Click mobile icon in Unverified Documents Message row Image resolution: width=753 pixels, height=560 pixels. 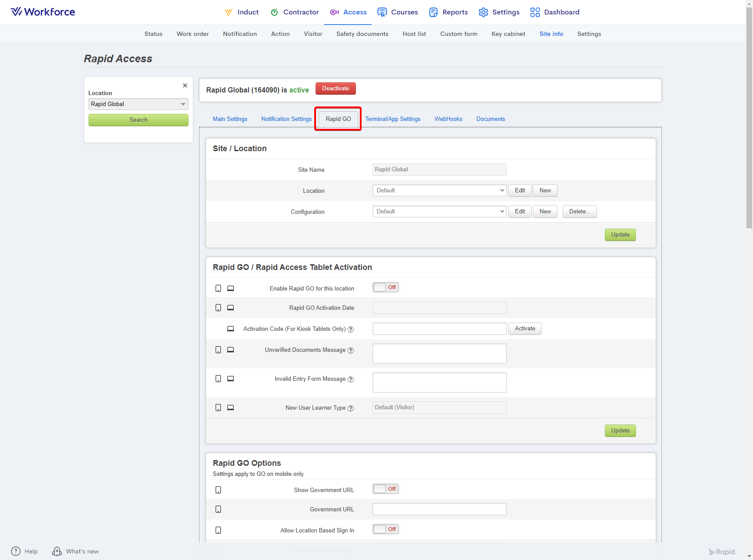point(218,350)
